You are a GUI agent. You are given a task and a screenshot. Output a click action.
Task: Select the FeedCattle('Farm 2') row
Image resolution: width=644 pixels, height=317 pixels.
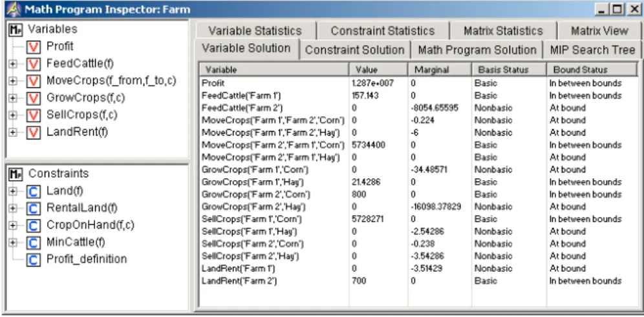(418, 108)
